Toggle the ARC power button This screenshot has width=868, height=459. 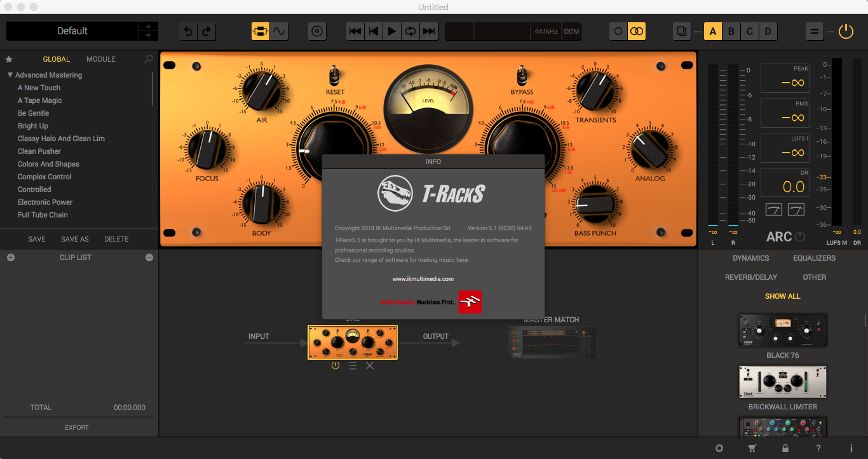coord(800,236)
